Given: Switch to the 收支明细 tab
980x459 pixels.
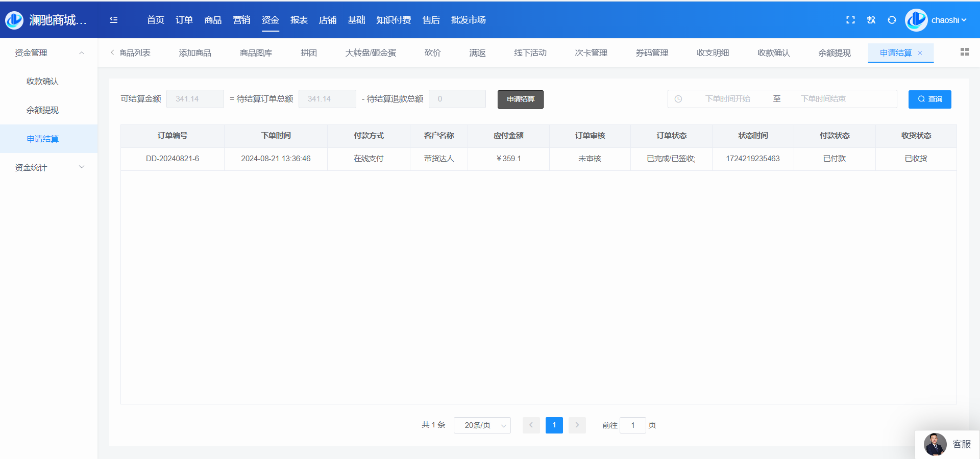Looking at the screenshot, I should point(713,53).
